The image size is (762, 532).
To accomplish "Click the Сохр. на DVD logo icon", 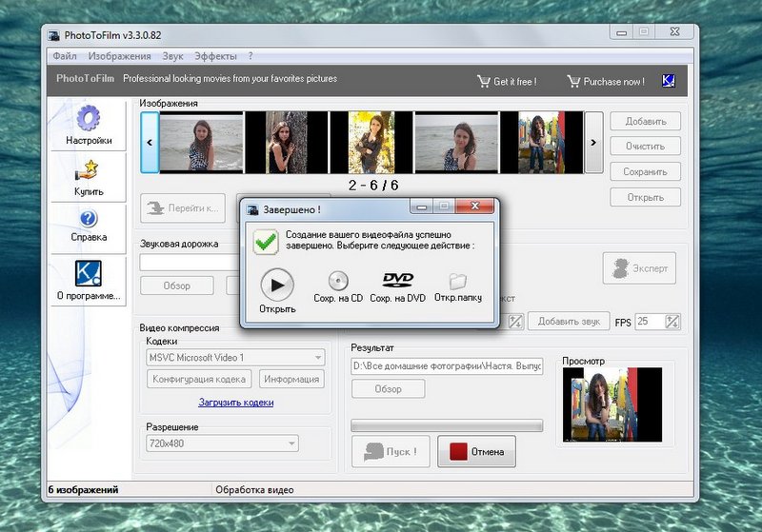I will pyautogui.click(x=397, y=280).
